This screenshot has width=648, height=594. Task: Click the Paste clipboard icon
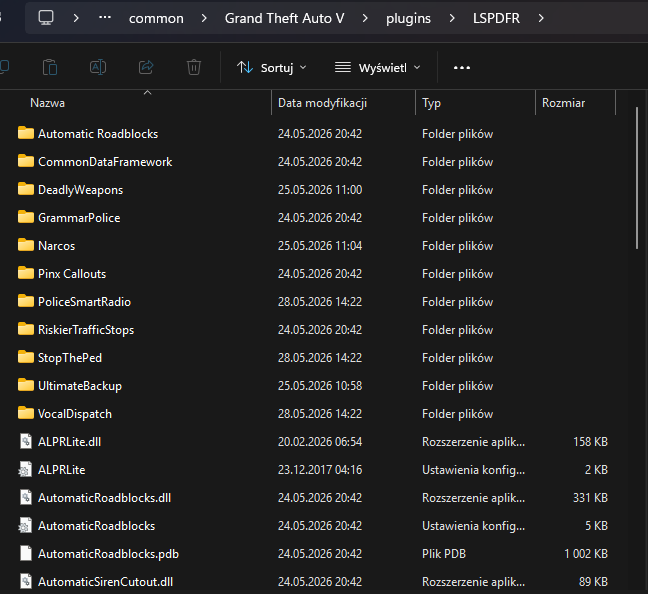tap(50, 67)
